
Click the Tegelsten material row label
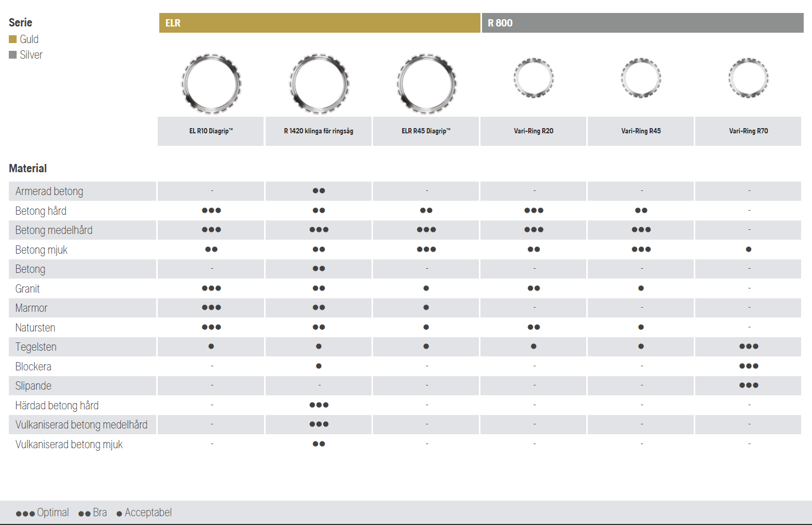tap(36, 347)
